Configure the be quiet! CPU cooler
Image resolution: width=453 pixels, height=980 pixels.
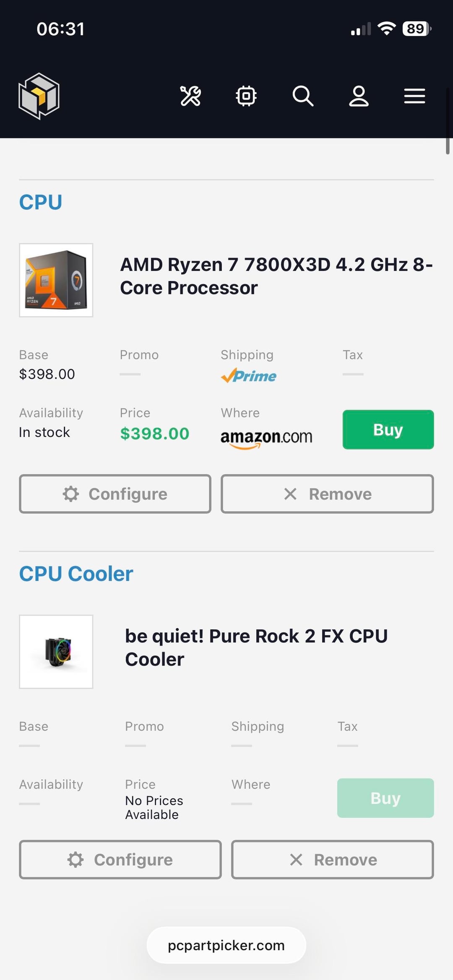click(x=120, y=860)
